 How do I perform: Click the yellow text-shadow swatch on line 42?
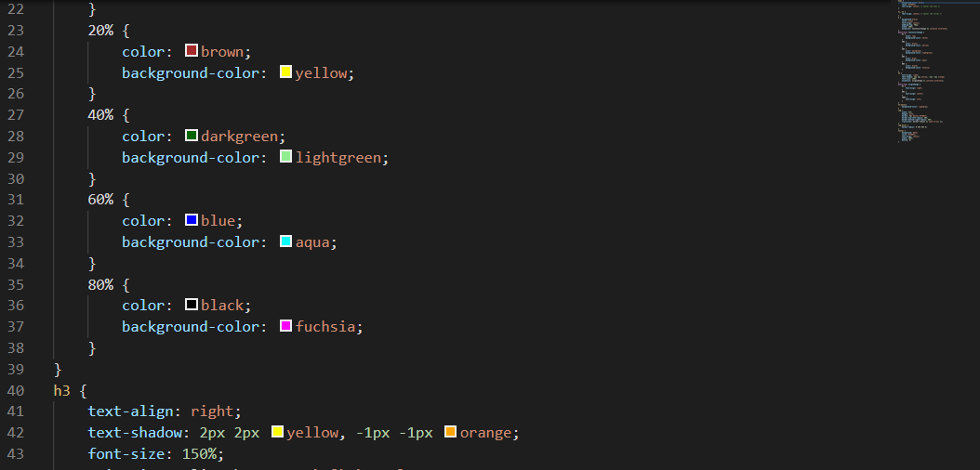pos(277,431)
